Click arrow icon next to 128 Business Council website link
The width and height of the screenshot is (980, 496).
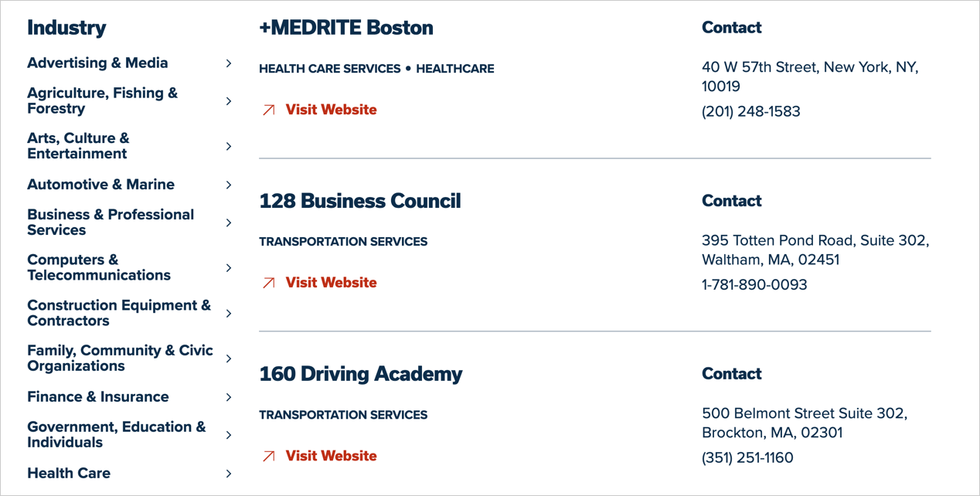tap(269, 284)
